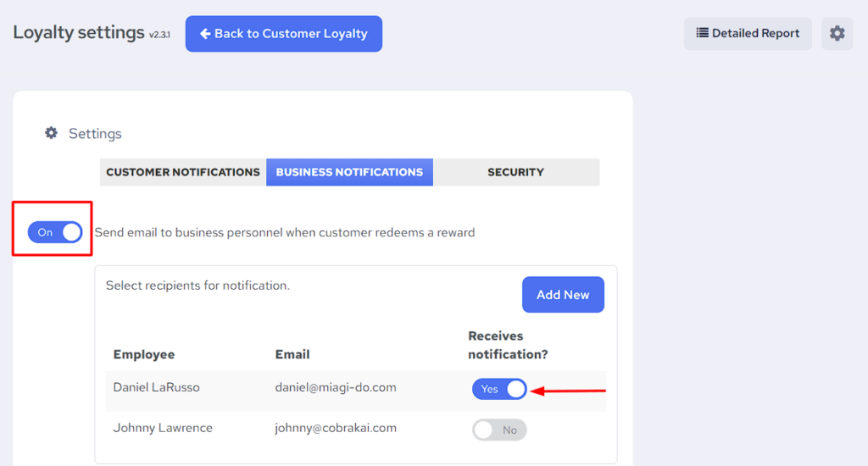Click the Loyalty settings page title
868x466 pixels.
(79, 33)
